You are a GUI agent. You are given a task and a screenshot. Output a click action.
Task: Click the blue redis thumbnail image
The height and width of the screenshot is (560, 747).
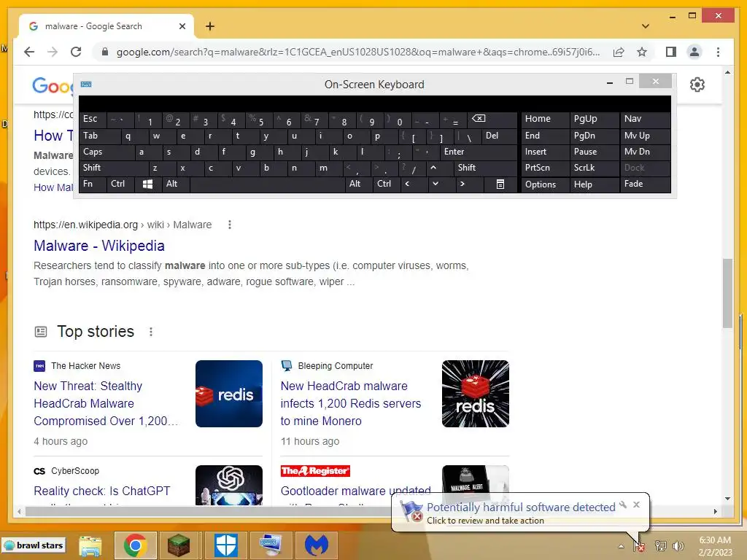(228, 394)
